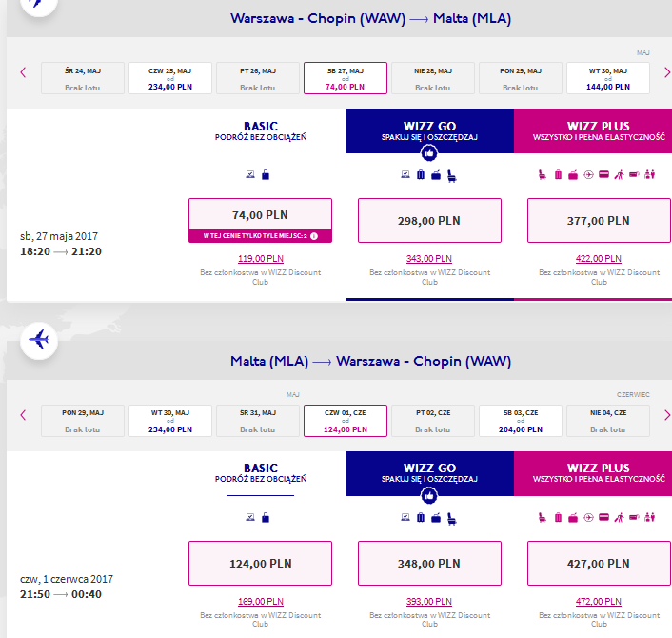Click seat icon under return Wizz Plus

[x=543, y=517]
